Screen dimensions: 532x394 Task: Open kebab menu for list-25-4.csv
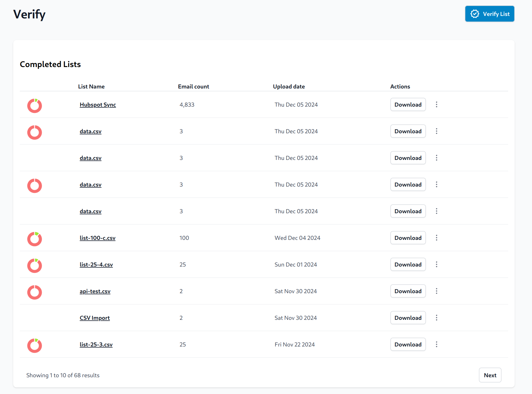pos(436,264)
